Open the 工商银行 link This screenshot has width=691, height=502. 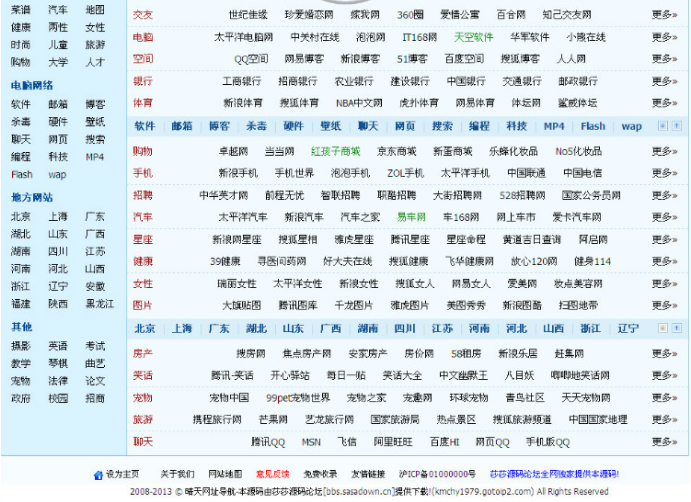(x=241, y=81)
